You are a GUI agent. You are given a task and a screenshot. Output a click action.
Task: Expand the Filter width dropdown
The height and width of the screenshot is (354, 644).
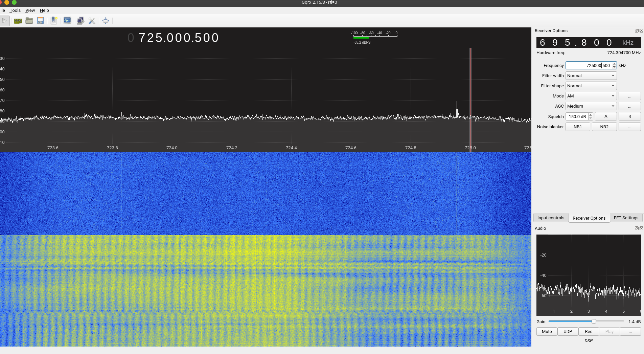[591, 76]
